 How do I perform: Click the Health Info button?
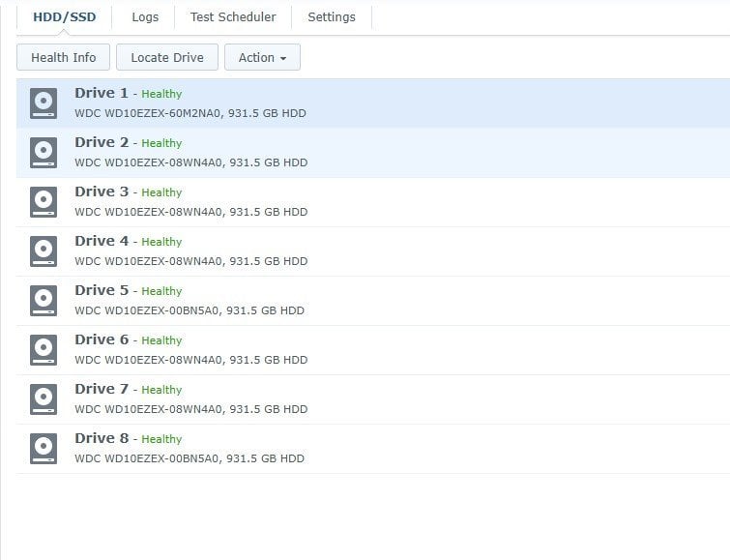63,57
